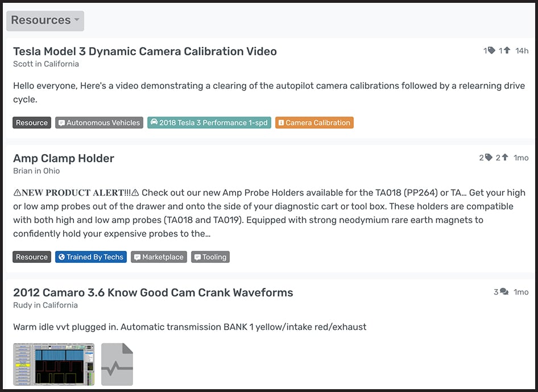Click globe icon in Trained By Techs tag
Image resolution: width=538 pixels, height=392 pixels.
pyautogui.click(x=62, y=257)
